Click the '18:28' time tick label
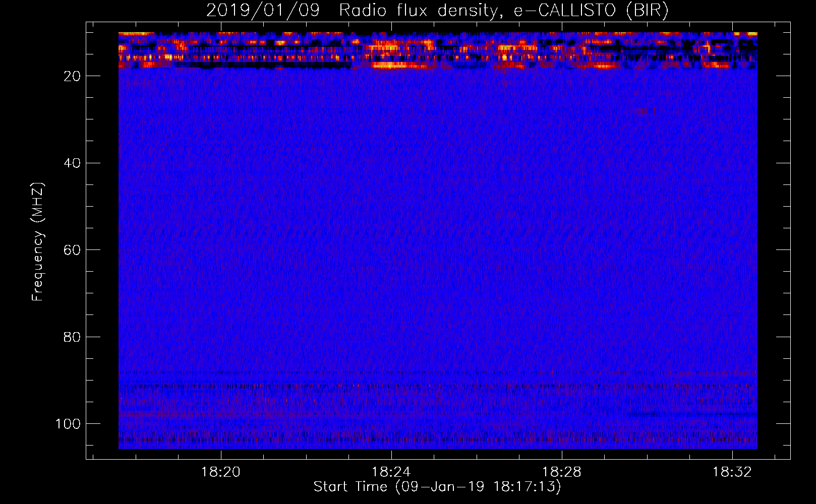The width and height of the screenshot is (816, 504). pyautogui.click(x=562, y=472)
